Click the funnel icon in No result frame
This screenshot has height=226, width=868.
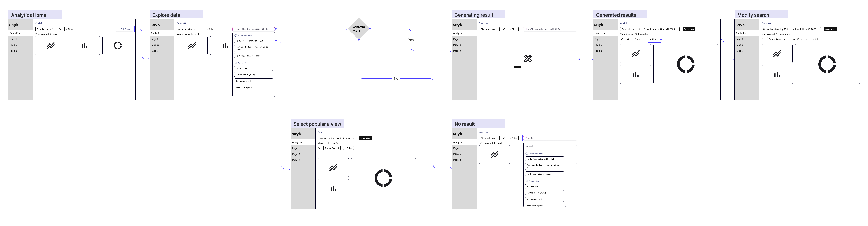pyautogui.click(x=504, y=138)
